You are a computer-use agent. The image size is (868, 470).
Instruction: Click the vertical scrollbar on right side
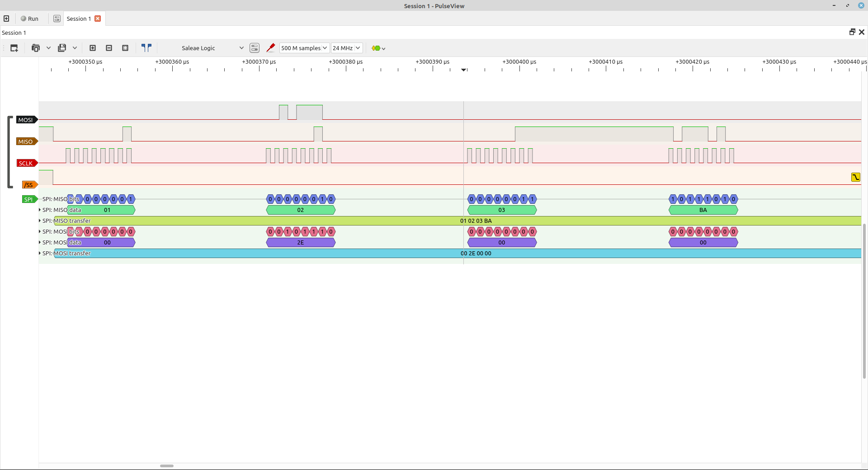(864, 301)
